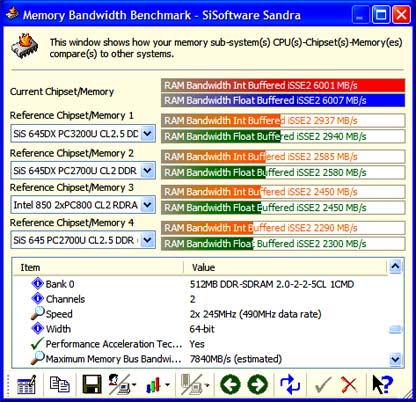
Task: Click the Copy documents toolbar icon
Action: 59,384
